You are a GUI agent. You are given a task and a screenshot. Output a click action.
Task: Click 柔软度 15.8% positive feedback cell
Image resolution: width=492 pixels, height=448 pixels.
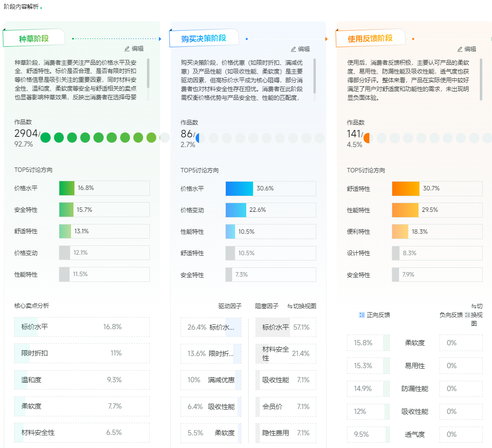point(368,343)
